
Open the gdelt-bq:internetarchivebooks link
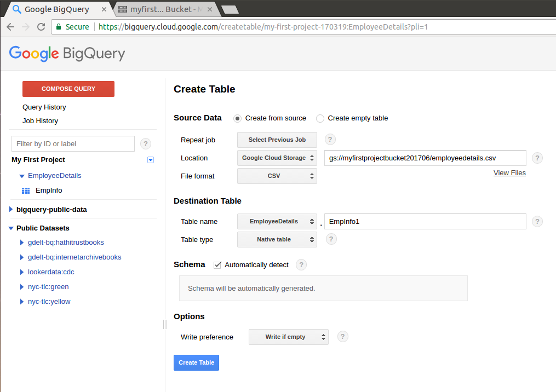(x=74, y=257)
